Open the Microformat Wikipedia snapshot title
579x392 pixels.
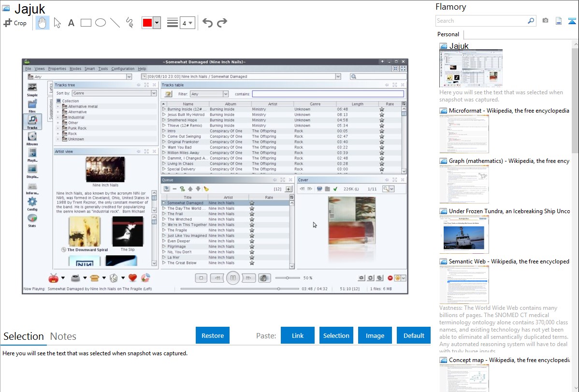(x=509, y=111)
